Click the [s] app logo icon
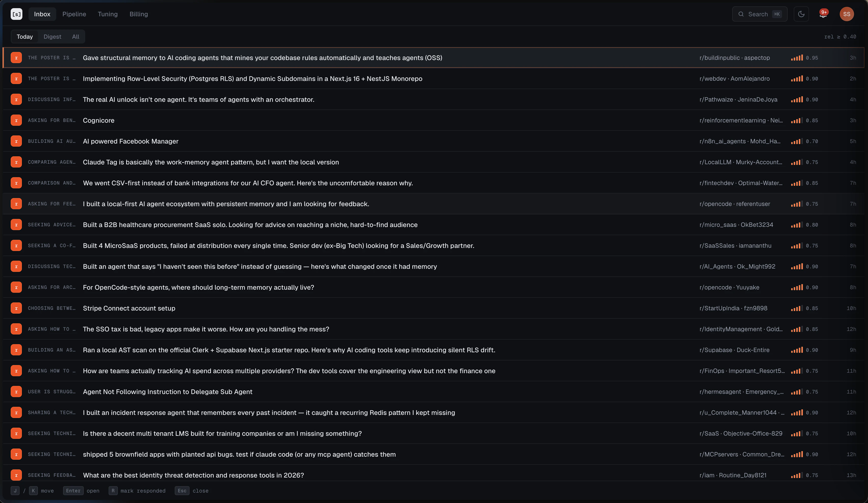This screenshot has width=868, height=503. pyautogui.click(x=17, y=14)
